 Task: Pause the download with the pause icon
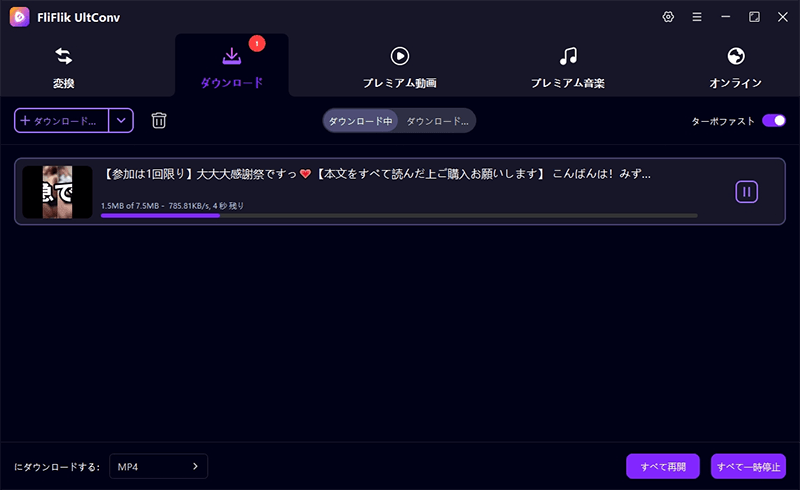(746, 191)
